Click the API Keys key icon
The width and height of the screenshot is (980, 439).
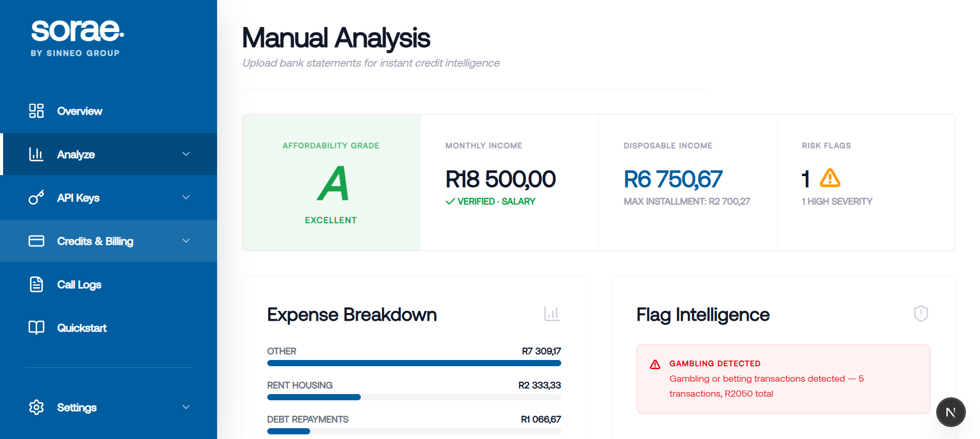point(36,198)
